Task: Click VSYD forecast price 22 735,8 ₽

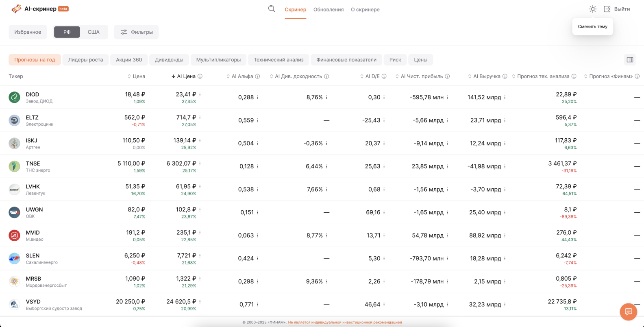Action: (562, 301)
